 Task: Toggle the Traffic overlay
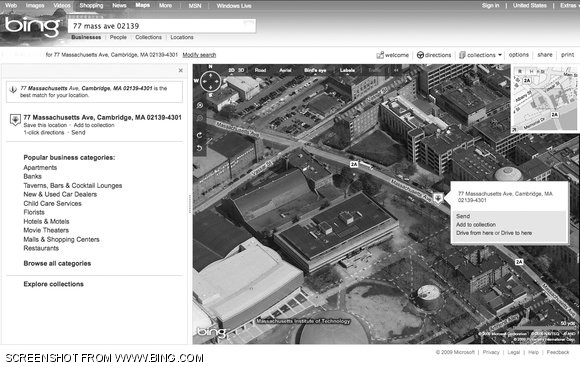click(375, 70)
